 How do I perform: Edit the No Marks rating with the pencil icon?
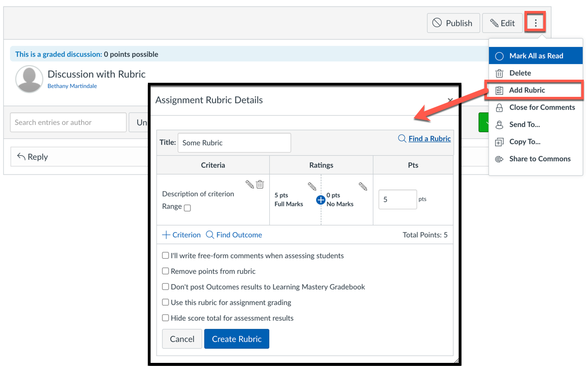pos(362,186)
